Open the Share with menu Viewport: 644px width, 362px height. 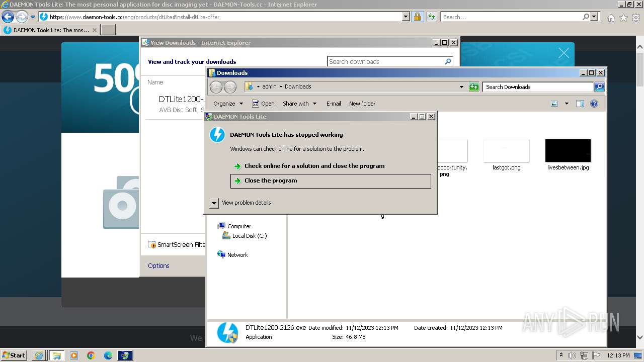click(300, 104)
